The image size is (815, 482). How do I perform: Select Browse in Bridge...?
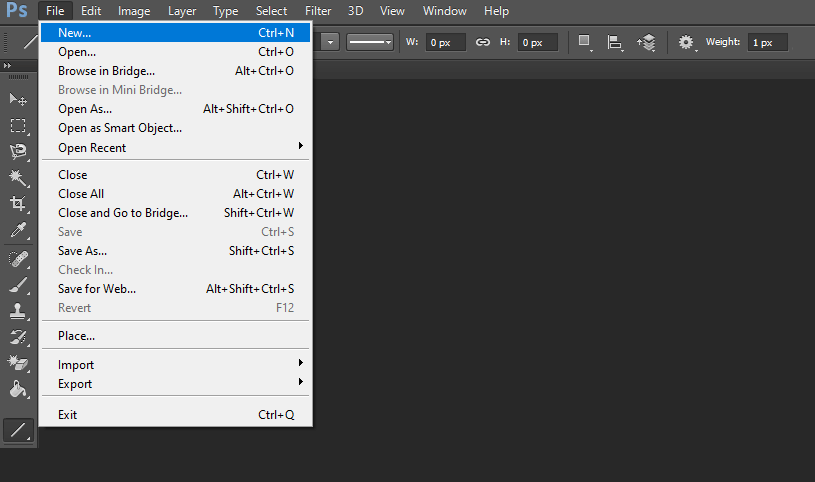pyautogui.click(x=175, y=71)
